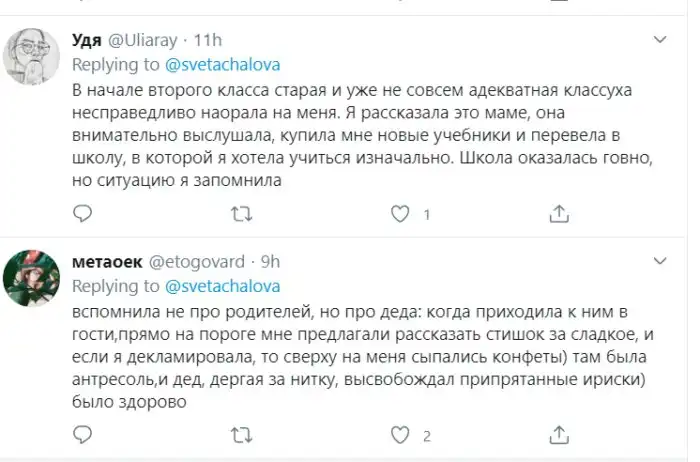The height and width of the screenshot is (462, 700).
Task: Share метаоек's tweet
Action: [558, 435]
